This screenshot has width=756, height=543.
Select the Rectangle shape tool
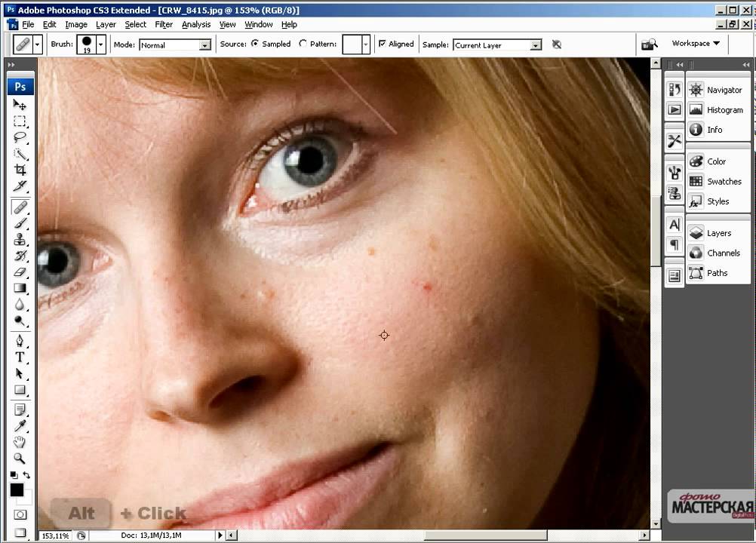20,390
